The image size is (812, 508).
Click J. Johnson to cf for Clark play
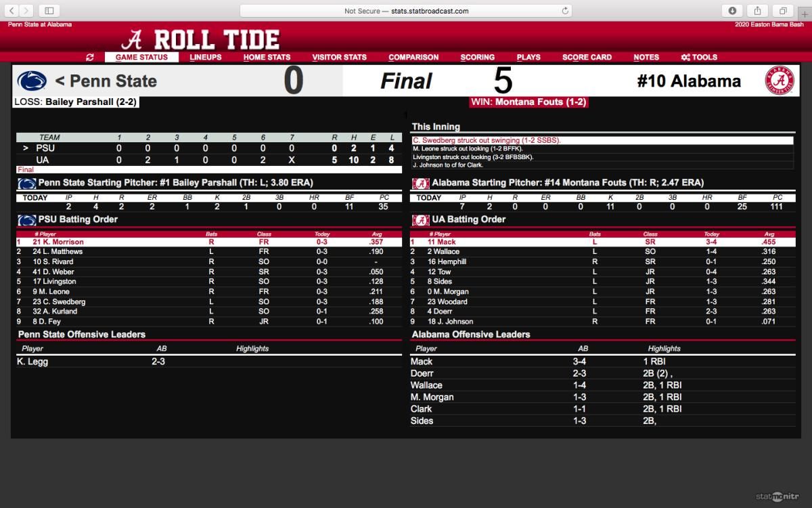pos(602,165)
